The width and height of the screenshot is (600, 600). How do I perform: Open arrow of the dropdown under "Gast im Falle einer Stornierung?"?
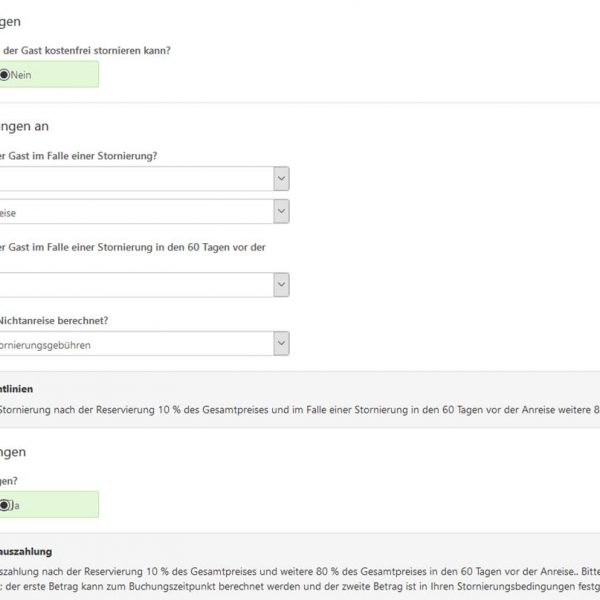pos(281,178)
